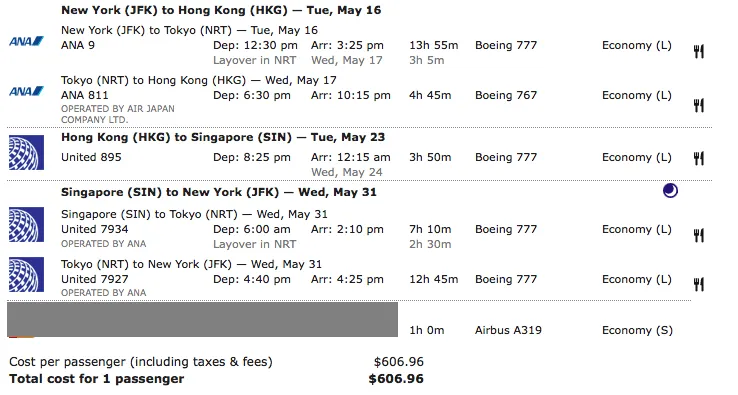Click the meal icon on the ANA 811 row

pos(699,105)
